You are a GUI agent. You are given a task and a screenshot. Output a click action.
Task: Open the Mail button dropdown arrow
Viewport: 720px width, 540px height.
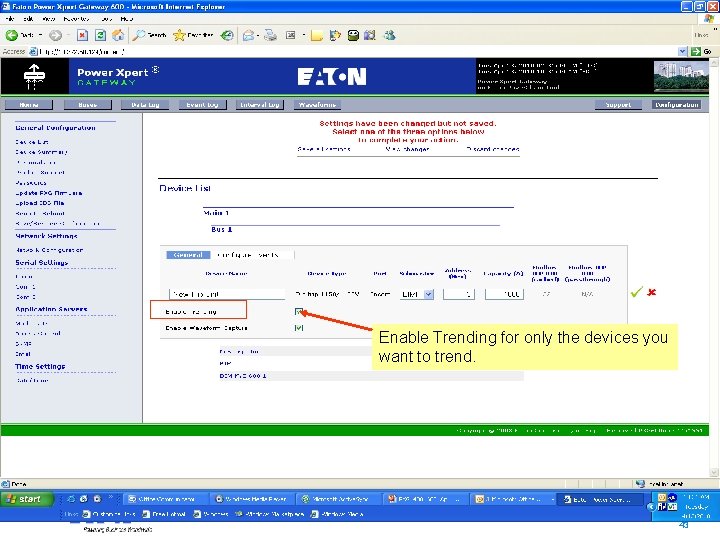[258, 35]
